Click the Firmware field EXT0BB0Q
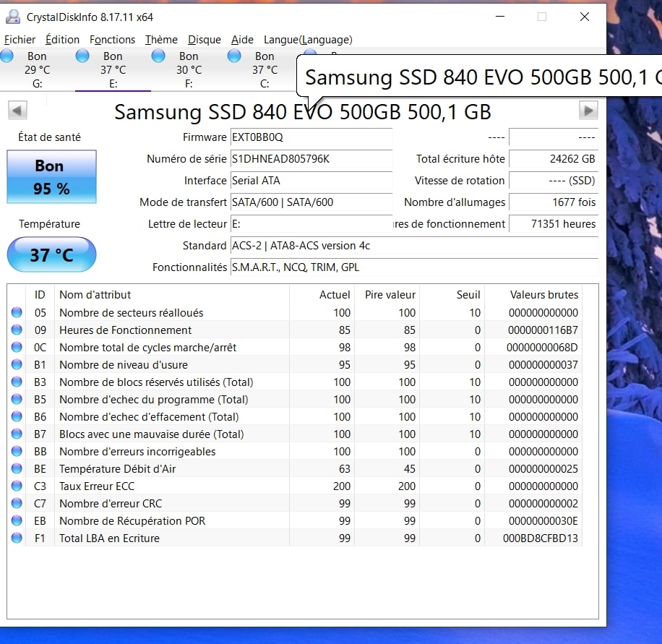The image size is (662, 644). coord(311,137)
